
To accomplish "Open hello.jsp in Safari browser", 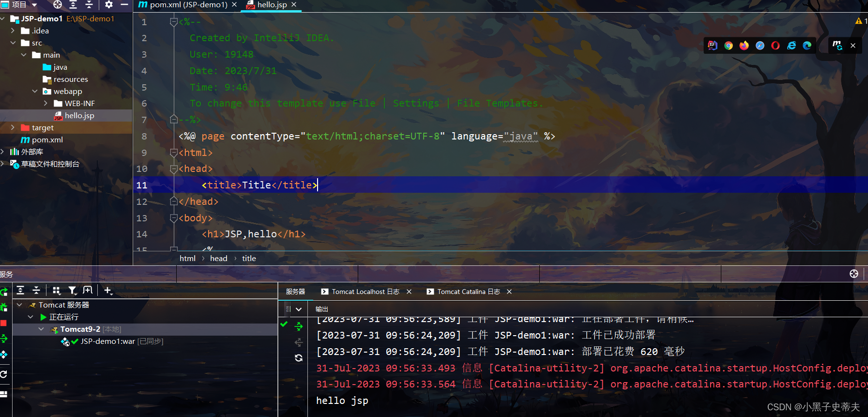I will pos(760,46).
